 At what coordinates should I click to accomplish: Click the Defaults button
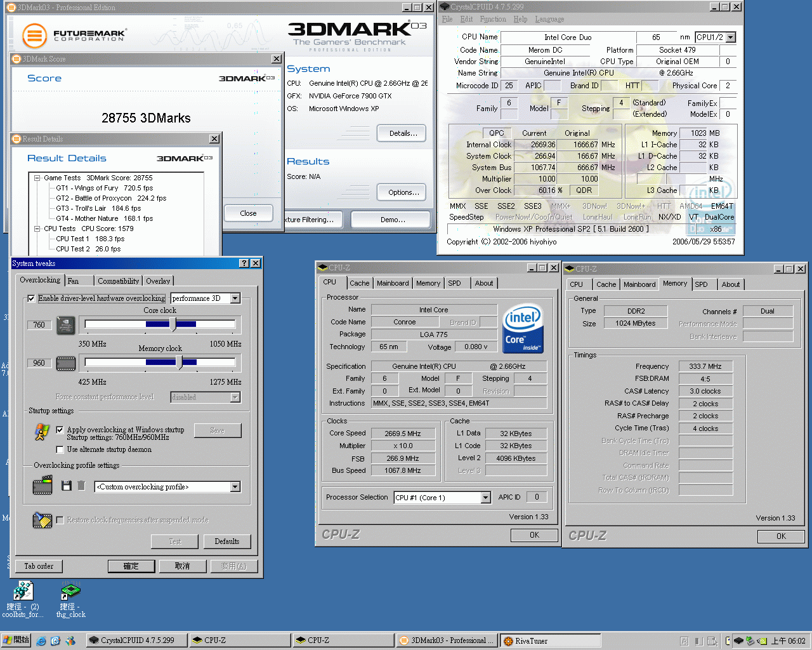226,541
